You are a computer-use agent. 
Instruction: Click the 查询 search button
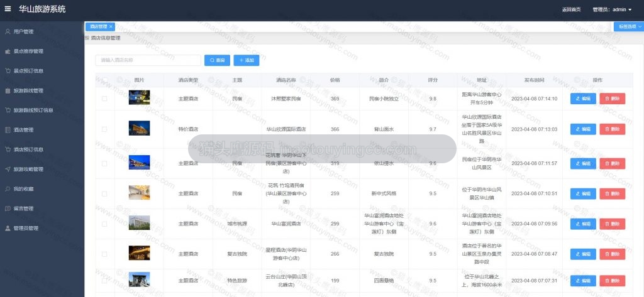(x=217, y=60)
